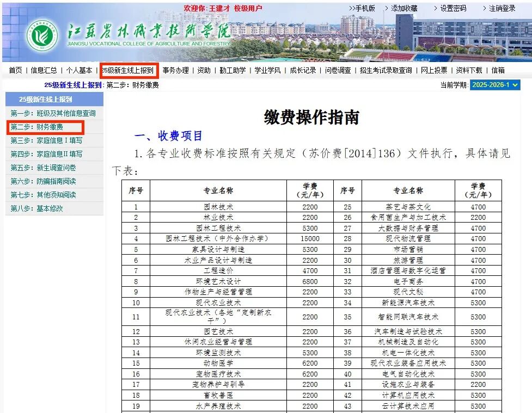Click 资料下载 in the navigation bar
Screen dimensions: 532x413
[469, 70]
